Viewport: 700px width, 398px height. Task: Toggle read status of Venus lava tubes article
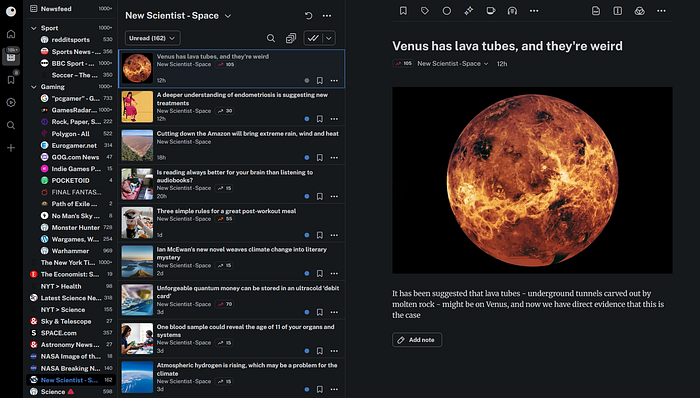307,81
